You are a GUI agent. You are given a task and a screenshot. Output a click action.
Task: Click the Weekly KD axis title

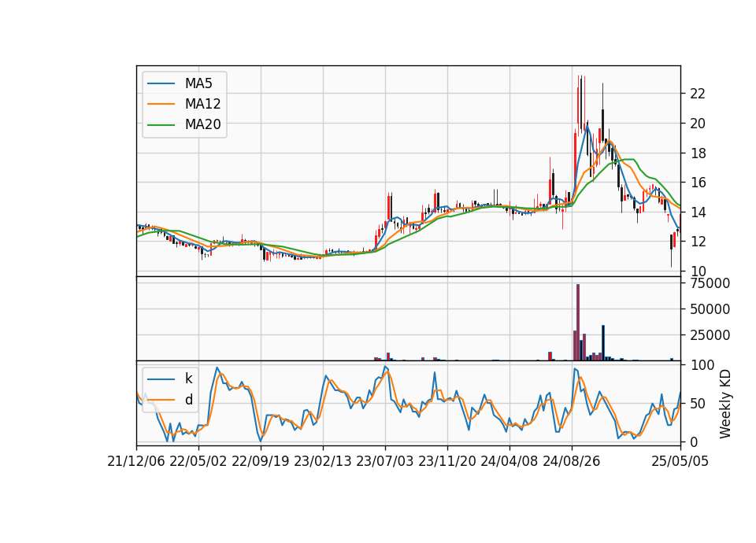pos(724,404)
